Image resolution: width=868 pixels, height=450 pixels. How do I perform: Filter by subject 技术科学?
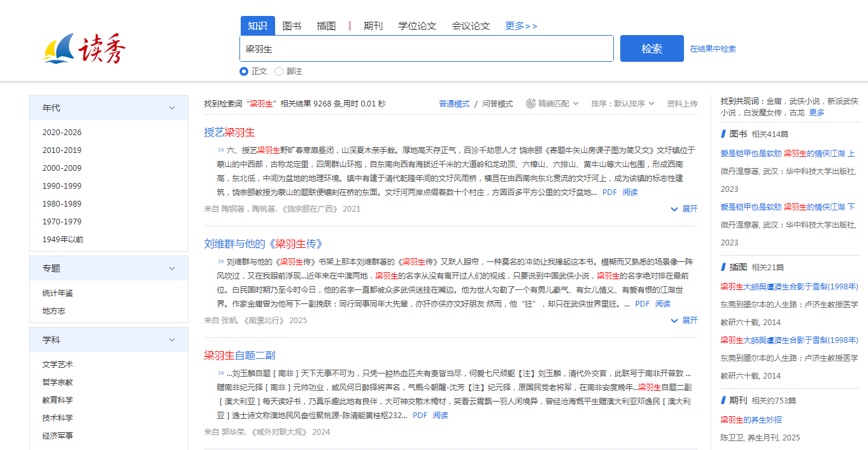[x=58, y=418]
